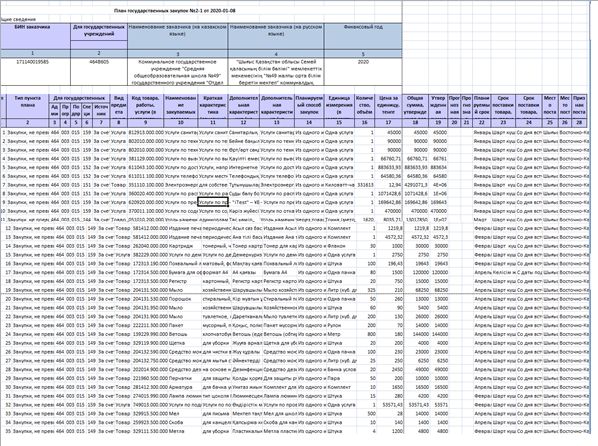Viewport: 598px width, 446px height.
Task: Select unit cell 'Метр'
Action: 342,334
